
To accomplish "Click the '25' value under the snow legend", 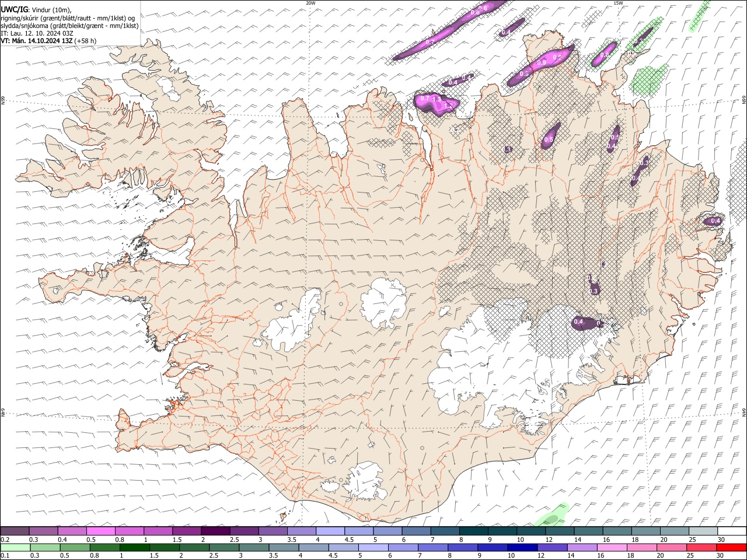I will [x=692, y=539].
